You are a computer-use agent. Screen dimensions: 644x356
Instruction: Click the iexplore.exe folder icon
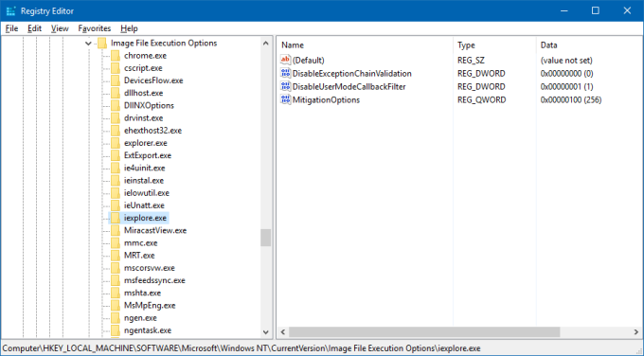tap(116, 218)
